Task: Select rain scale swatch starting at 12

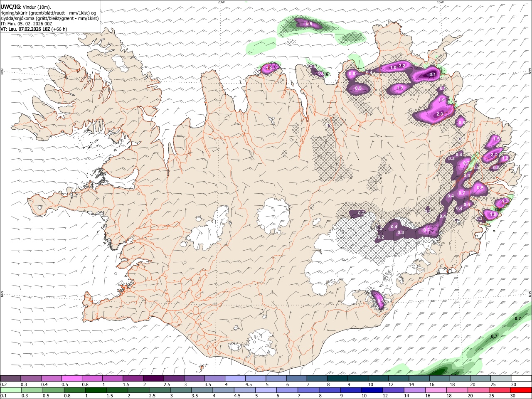Action: (393, 390)
